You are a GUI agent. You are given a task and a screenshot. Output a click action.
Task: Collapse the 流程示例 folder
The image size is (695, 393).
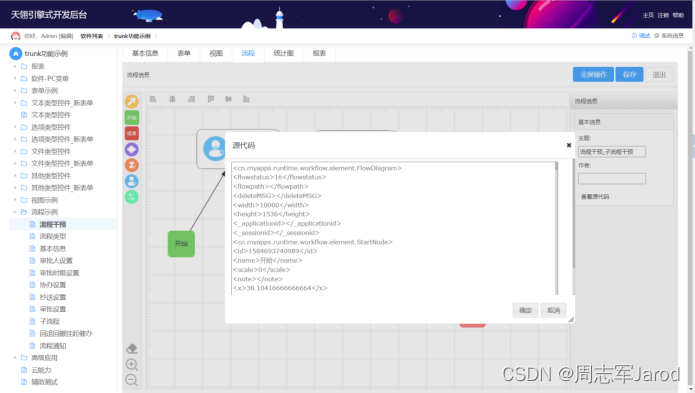[15, 212]
